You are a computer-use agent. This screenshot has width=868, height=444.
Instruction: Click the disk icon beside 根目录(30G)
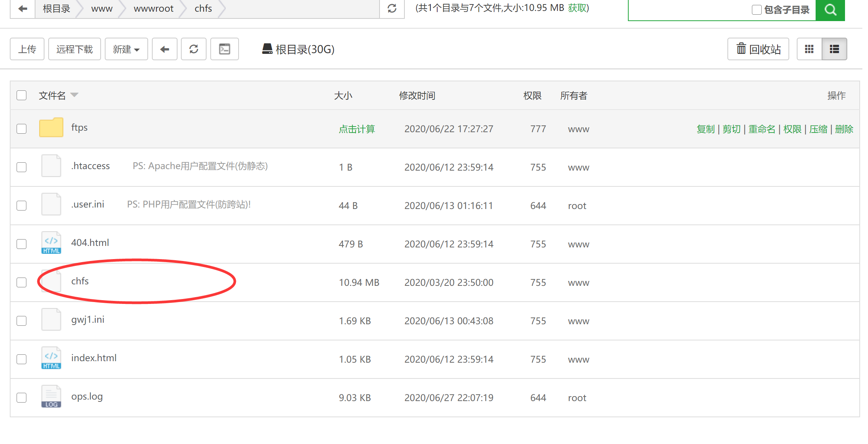267,49
